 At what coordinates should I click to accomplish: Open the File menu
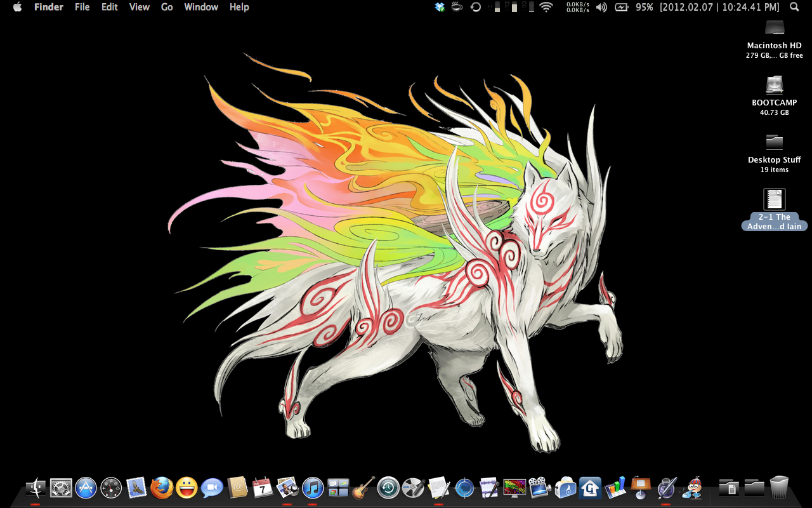pos(82,7)
